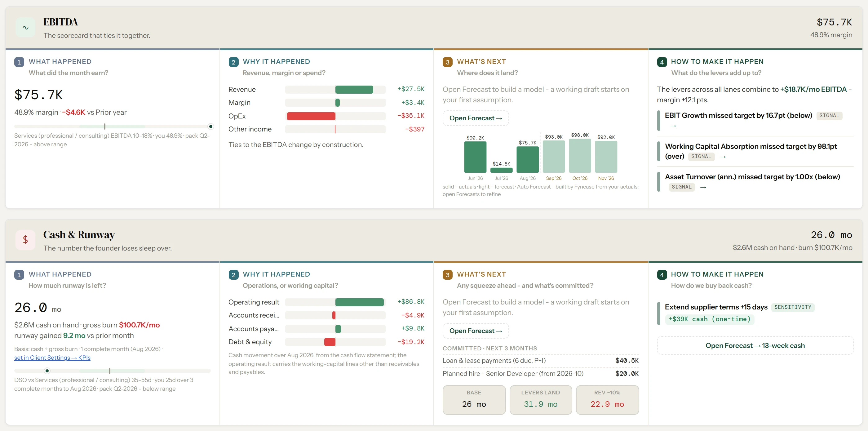
Task: Click the SENSITIVITY tag
Action: [x=793, y=307]
